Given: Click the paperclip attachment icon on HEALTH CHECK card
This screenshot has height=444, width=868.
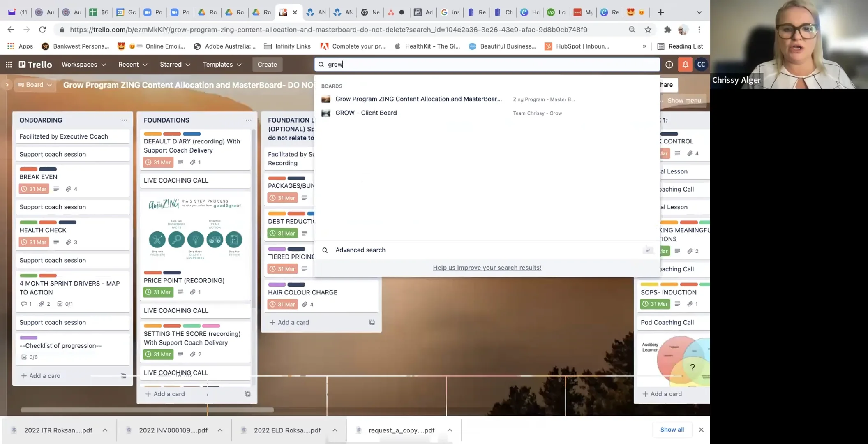Looking at the screenshot, I should tap(69, 242).
